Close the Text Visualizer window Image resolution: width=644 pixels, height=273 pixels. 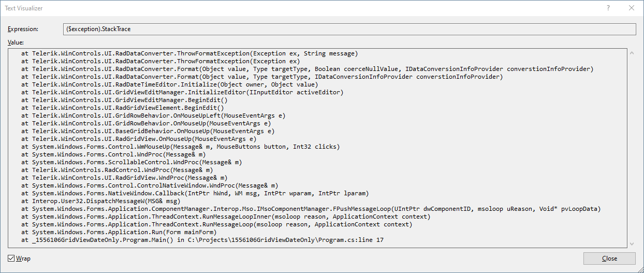coord(632,8)
